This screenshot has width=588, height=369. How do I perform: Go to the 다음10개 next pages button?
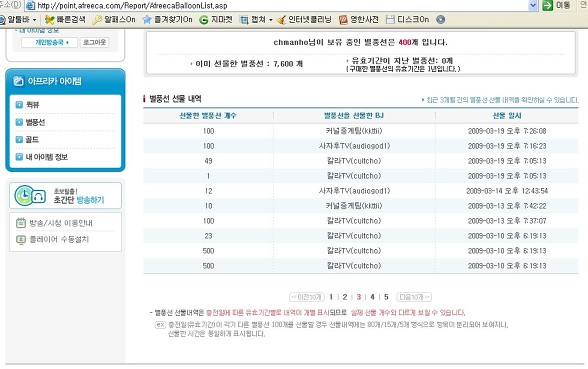pyautogui.click(x=414, y=297)
